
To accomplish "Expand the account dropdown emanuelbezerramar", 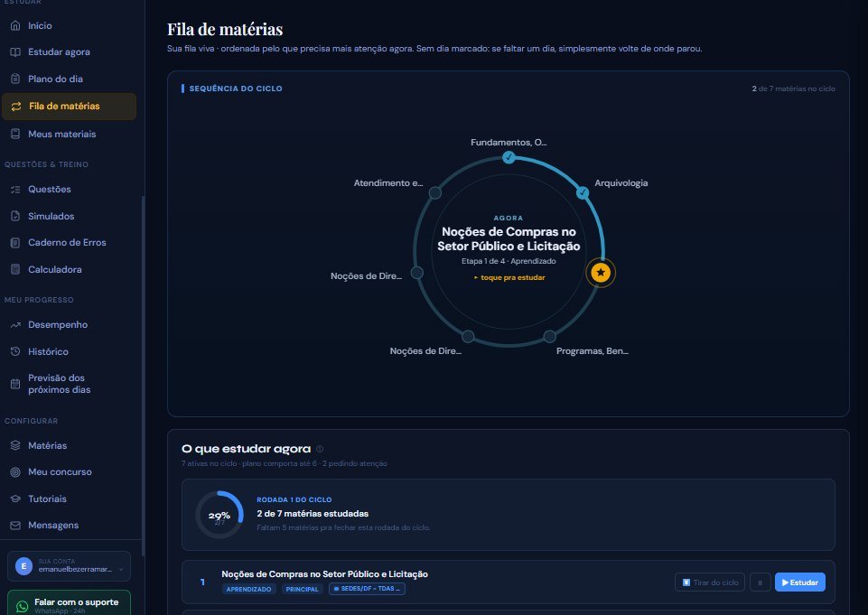I will point(70,566).
